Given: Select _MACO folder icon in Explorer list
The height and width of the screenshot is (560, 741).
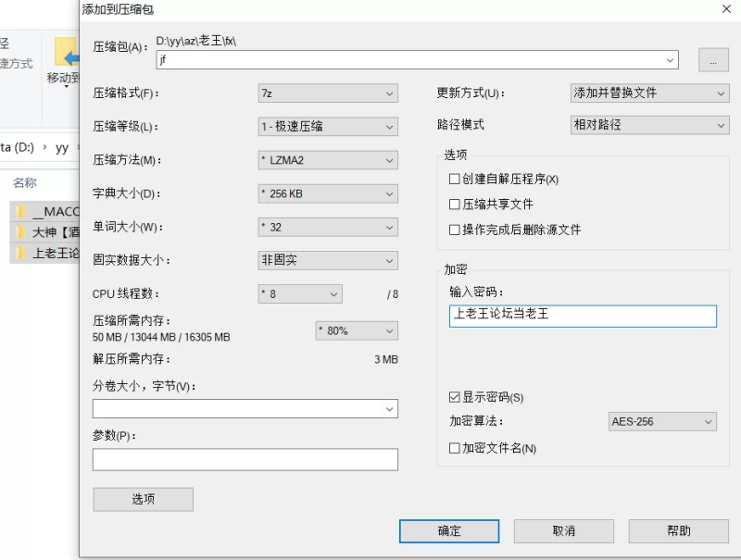Looking at the screenshot, I should point(19,211).
